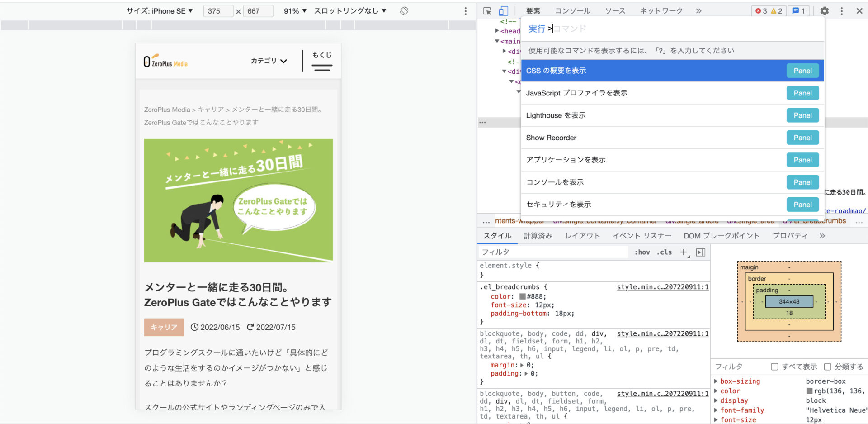Click the rotate screen icon
Screen dimensions: 868x424
click(x=404, y=11)
